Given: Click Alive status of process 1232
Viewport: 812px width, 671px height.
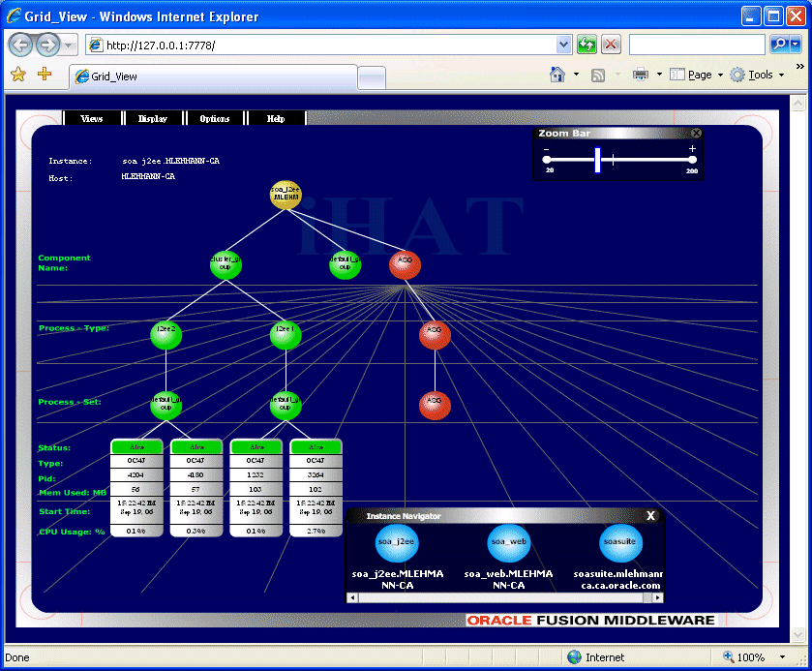Looking at the screenshot, I should tap(256, 446).
